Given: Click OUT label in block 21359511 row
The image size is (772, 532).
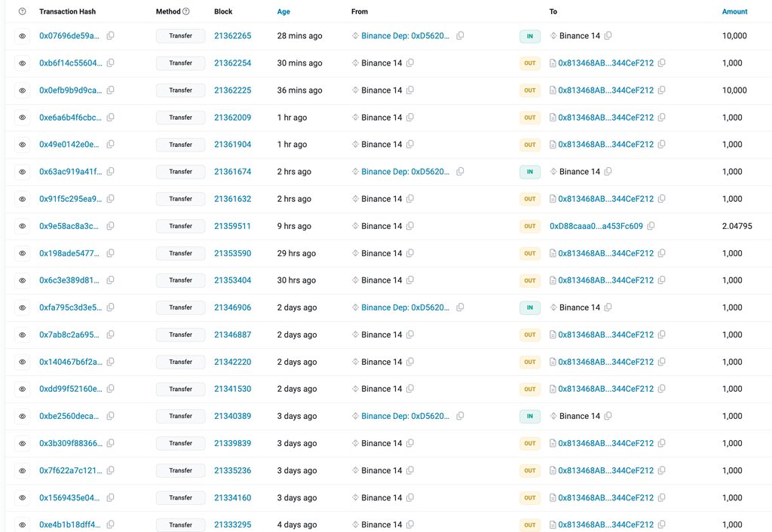Looking at the screenshot, I should tap(530, 226).
